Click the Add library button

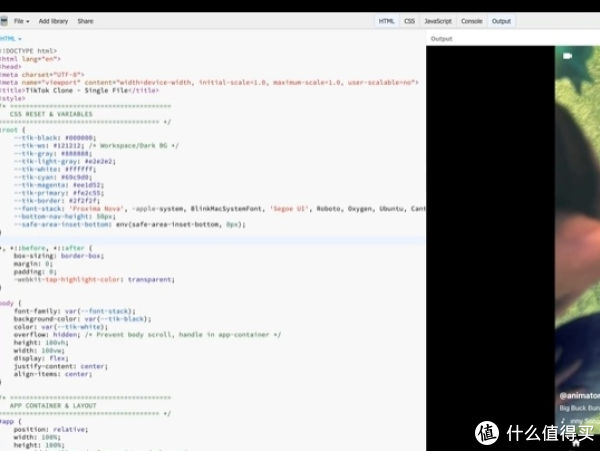tap(53, 20)
